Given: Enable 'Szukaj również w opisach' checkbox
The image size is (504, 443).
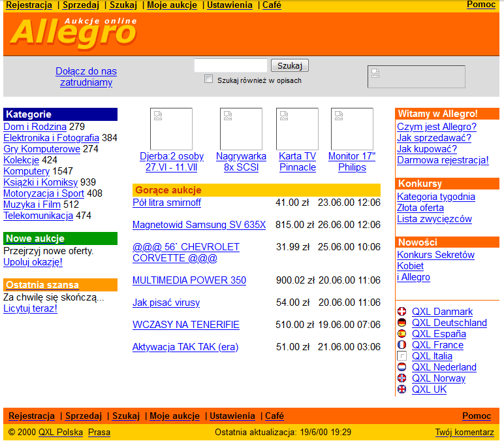Looking at the screenshot, I should tap(209, 79).
